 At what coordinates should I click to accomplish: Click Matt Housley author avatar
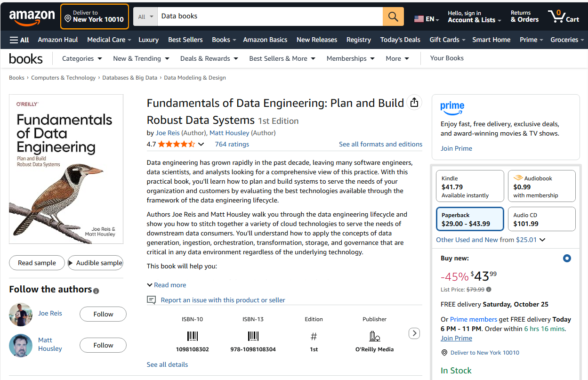21,346
